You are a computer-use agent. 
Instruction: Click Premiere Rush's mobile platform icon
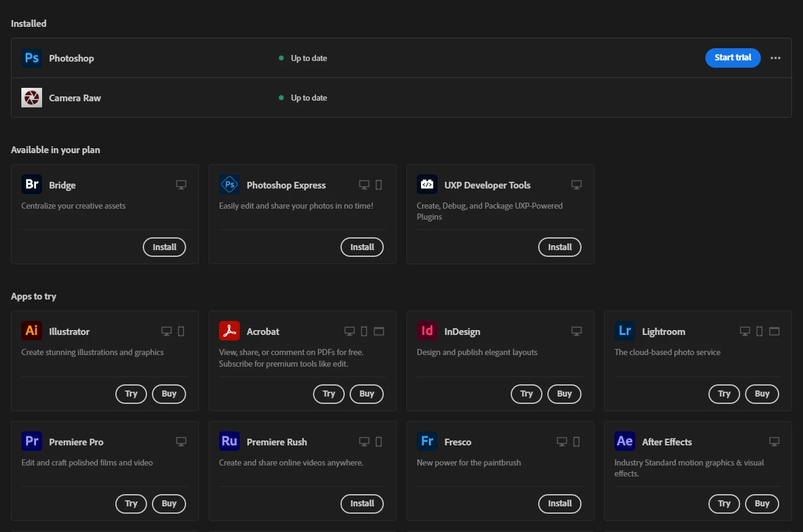click(x=379, y=442)
